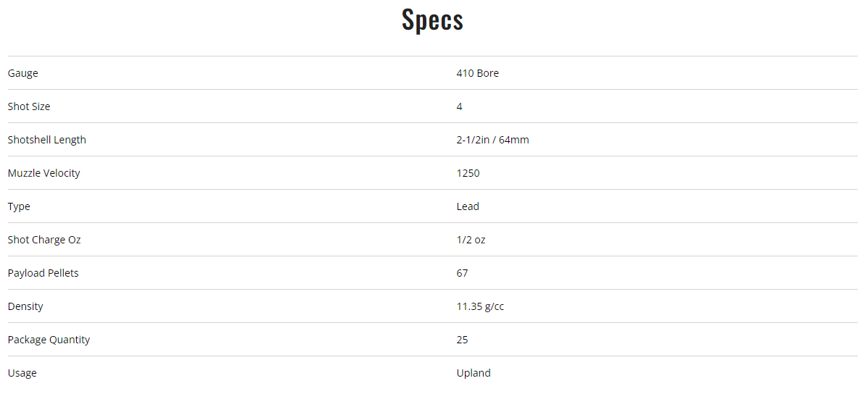Select the Upland usage value

(x=473, y=373)
